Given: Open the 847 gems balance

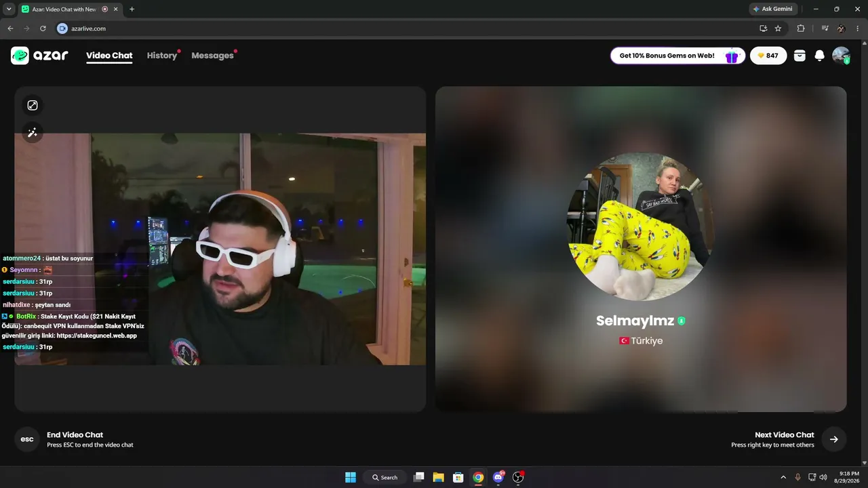Looking at the screenshot, I should pyautogui.click(x=768, y=56).
